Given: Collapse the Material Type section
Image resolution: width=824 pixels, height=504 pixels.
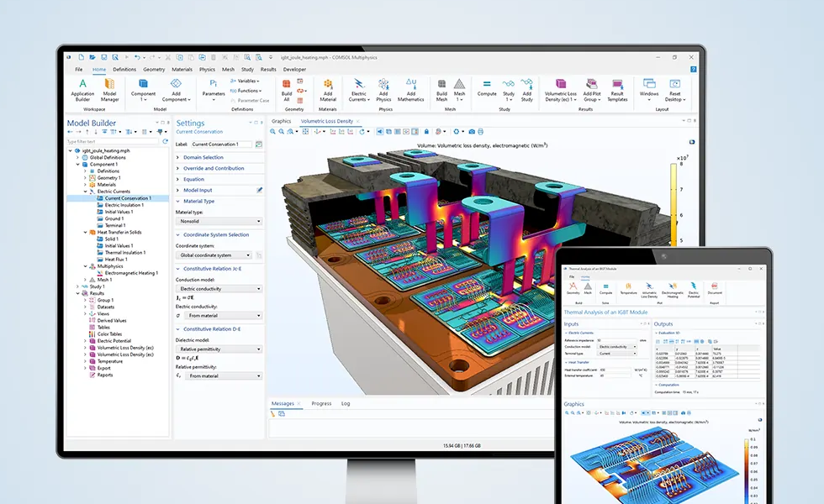Looking at the screenshot, I should (x=198, y=201).
